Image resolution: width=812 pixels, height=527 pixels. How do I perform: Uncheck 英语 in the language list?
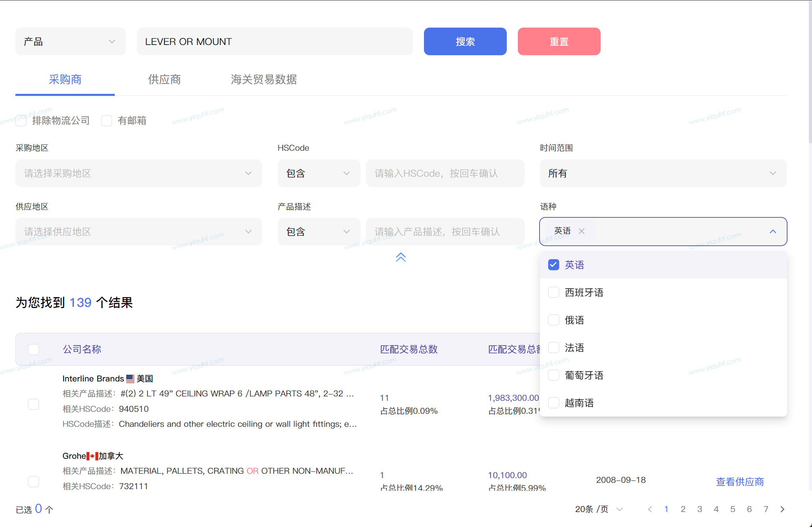[554, 265]
